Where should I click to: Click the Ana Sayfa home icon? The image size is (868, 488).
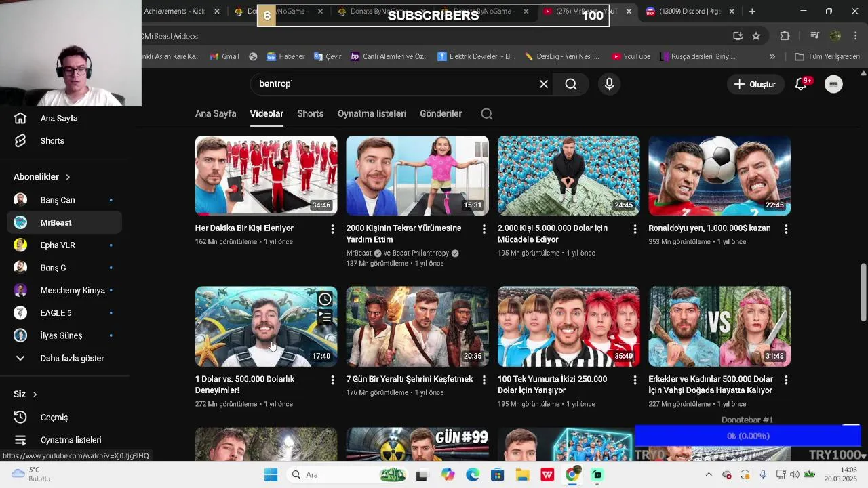click(x=20, y=118)
